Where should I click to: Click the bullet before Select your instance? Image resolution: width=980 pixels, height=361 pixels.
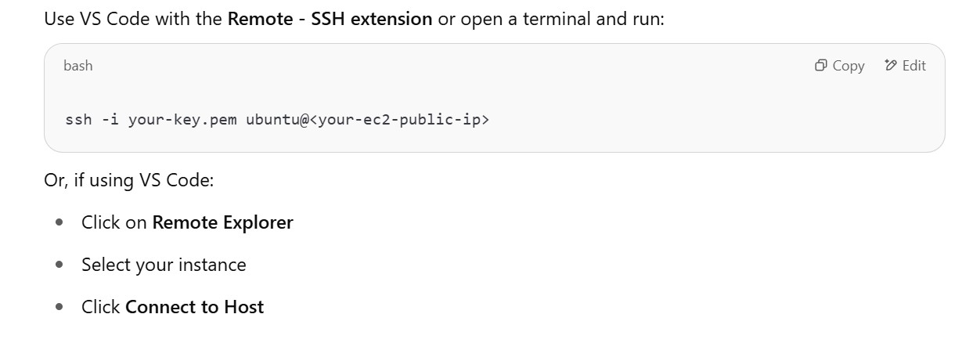[x=59, y=265]
